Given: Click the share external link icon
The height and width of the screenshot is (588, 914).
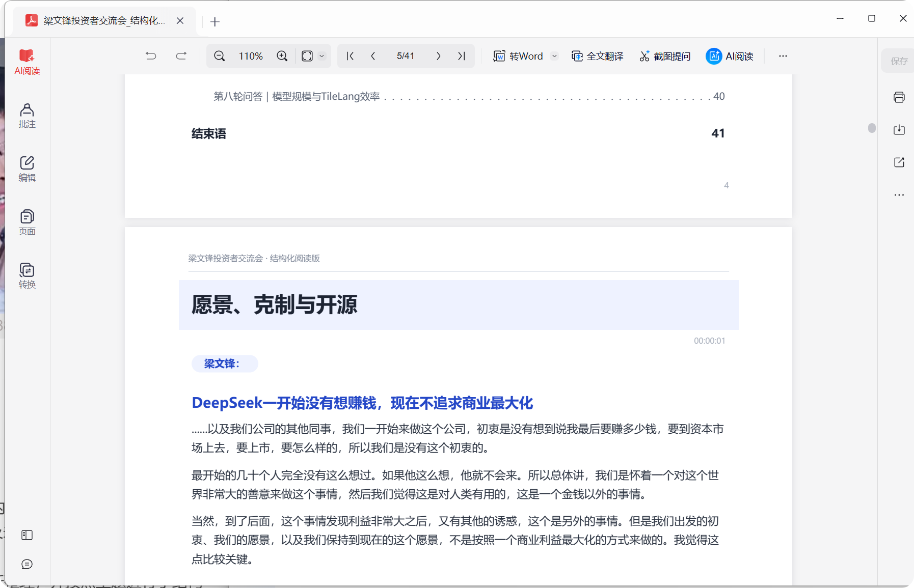Looking at the screenshot, I should (x=899, y=162).
